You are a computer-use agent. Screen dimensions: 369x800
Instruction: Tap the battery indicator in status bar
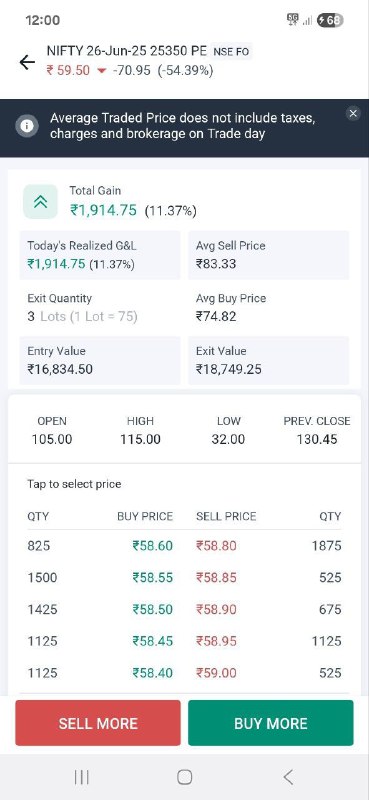pos(330,20)
